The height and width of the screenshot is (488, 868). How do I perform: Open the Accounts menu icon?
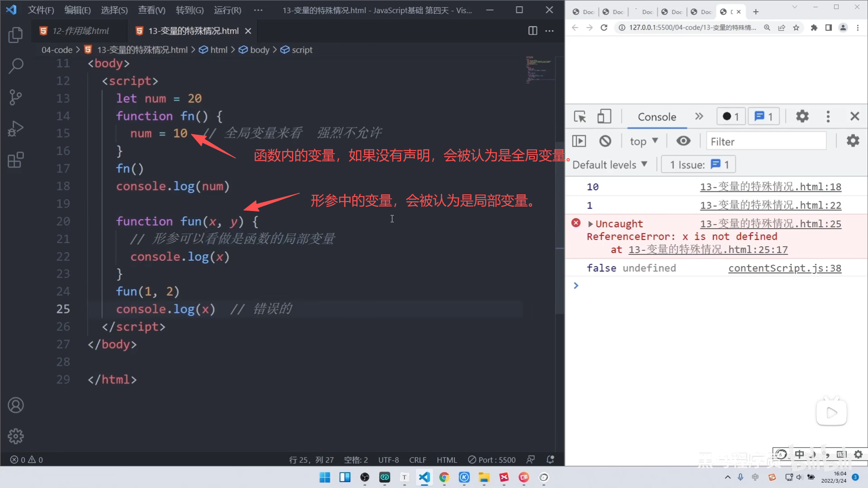click(16, 405)
